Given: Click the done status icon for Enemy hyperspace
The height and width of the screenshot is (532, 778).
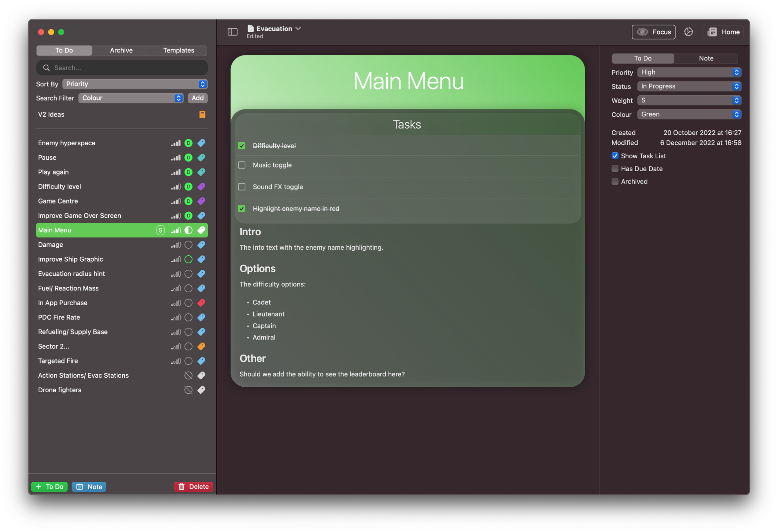Looking at the screenshot, I should pyautogui.click(x=189, y=143).
